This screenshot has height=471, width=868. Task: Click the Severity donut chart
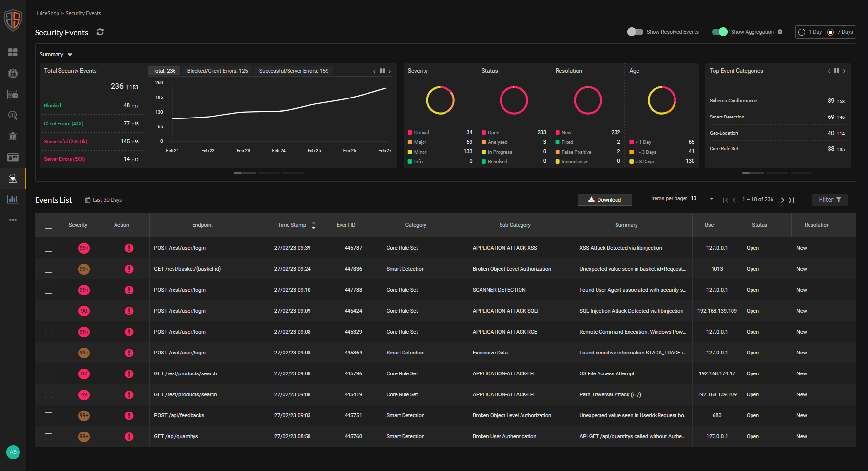click(x=440, y=100)
